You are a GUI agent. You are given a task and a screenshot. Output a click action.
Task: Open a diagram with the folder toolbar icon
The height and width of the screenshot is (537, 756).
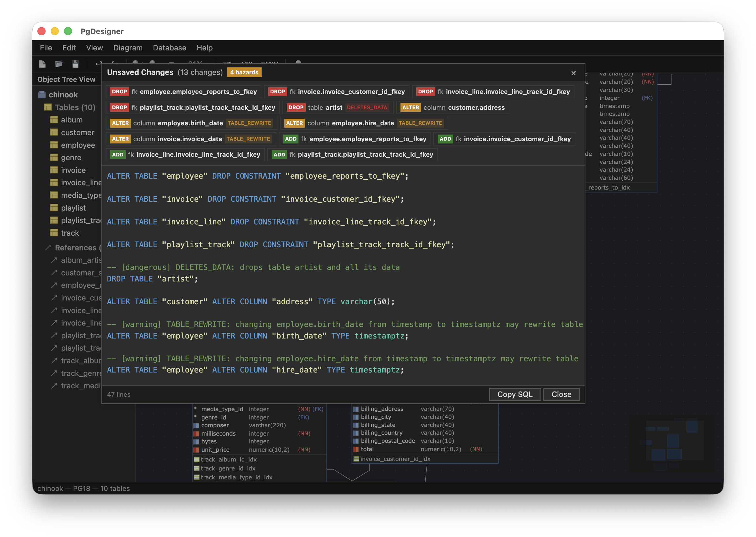tap(59, 64)
